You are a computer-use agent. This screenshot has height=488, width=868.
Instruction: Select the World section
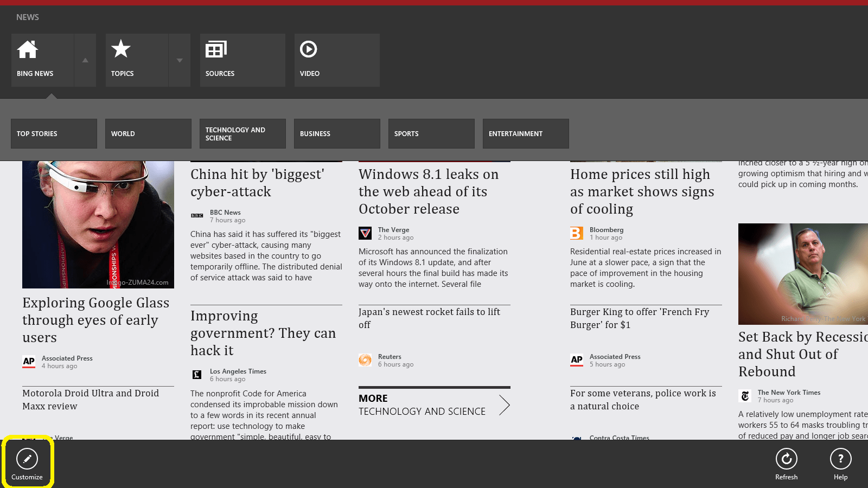click(x=148, y=133)
